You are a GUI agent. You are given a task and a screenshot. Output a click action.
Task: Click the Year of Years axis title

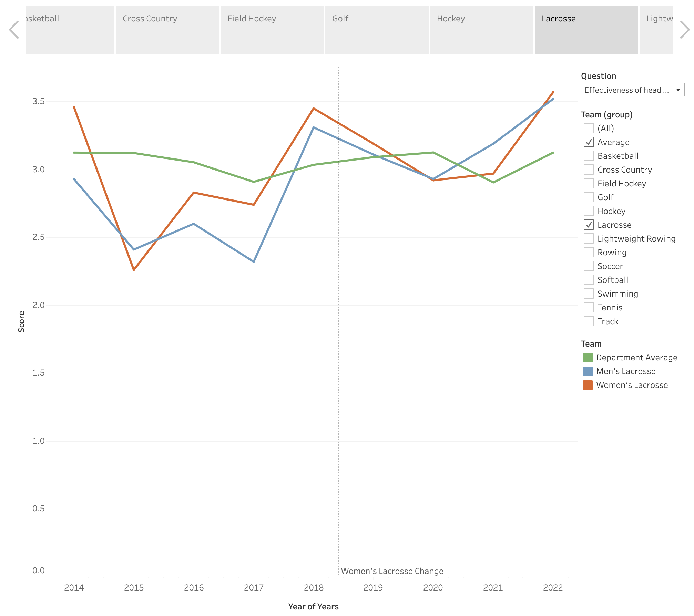313,607
